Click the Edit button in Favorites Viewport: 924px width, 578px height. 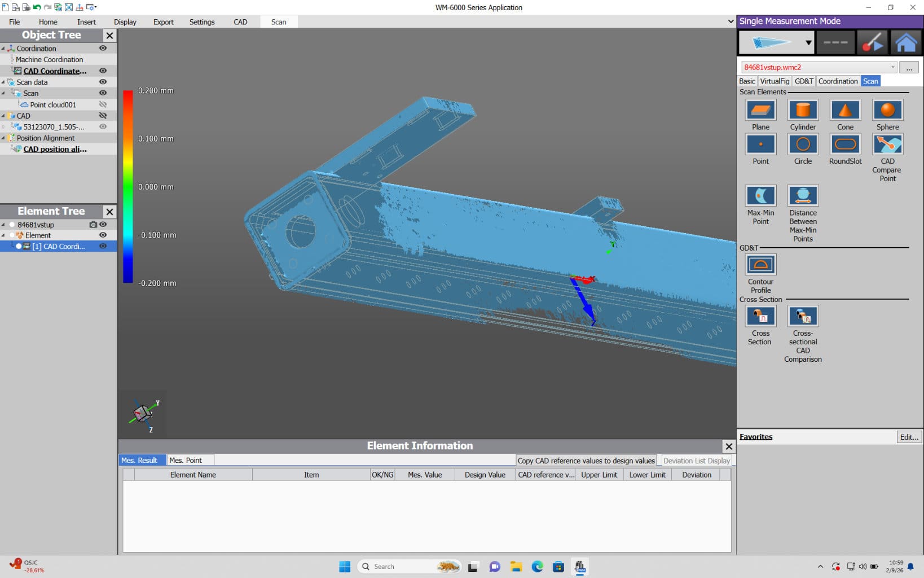[x=908, y=437]
